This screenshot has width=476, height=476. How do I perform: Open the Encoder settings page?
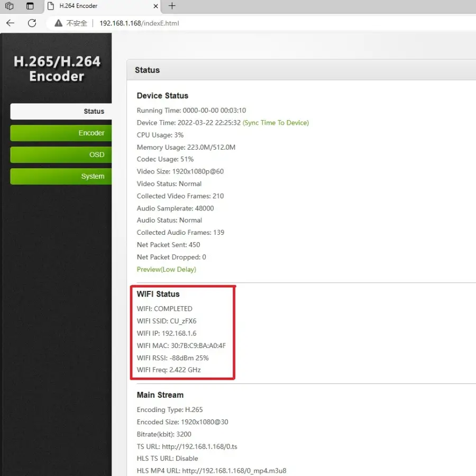point(61,133)
